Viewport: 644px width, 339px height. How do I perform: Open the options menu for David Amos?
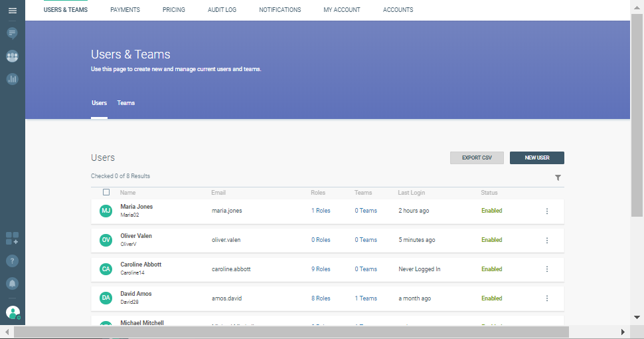(547, 298)
